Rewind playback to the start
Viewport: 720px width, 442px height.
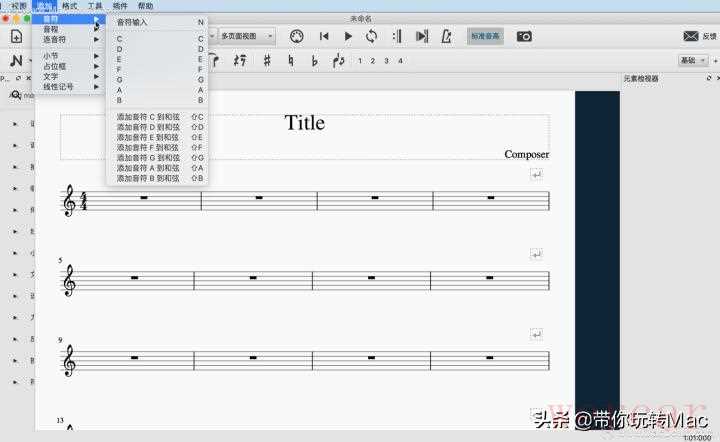pos(324,36)
